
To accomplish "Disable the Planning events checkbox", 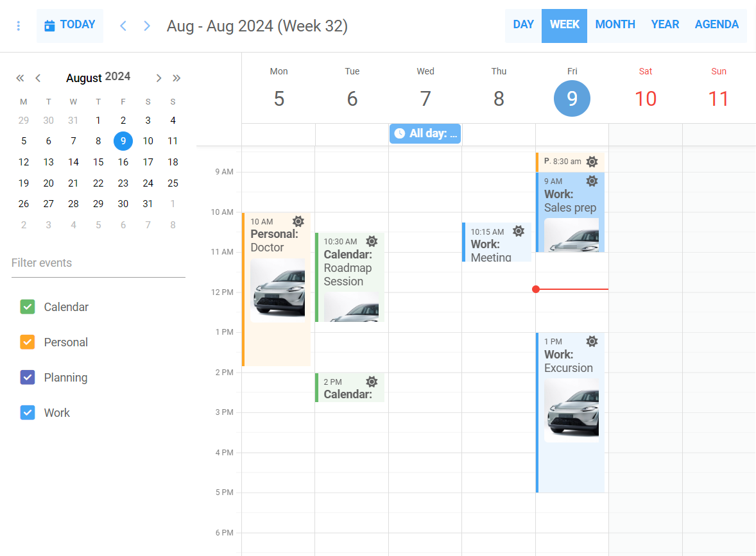I will [28, 378].
